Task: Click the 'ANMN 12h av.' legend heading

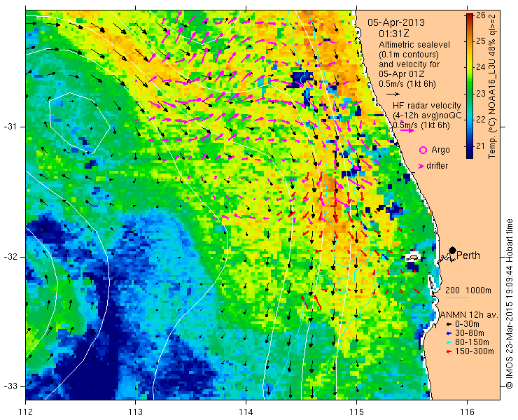Action: click(x=470, y=314)
